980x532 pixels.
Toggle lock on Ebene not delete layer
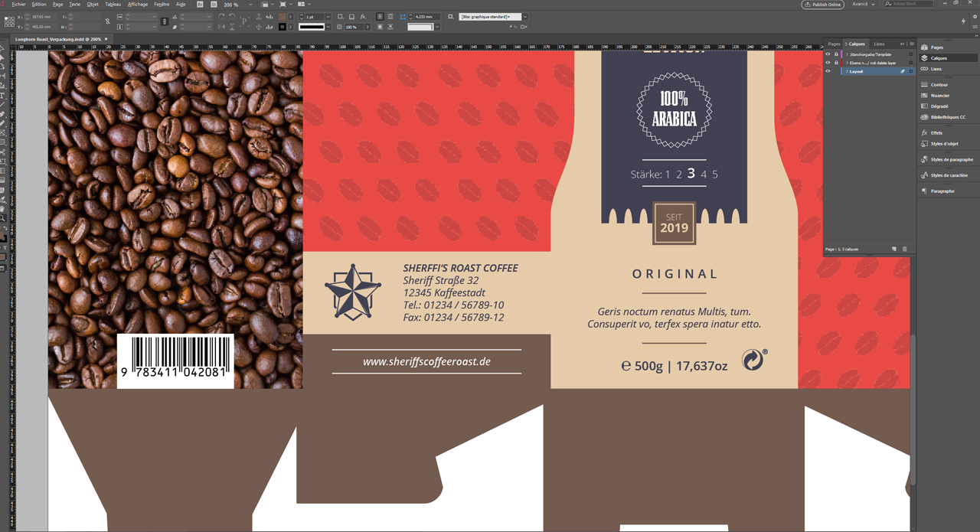836,63
